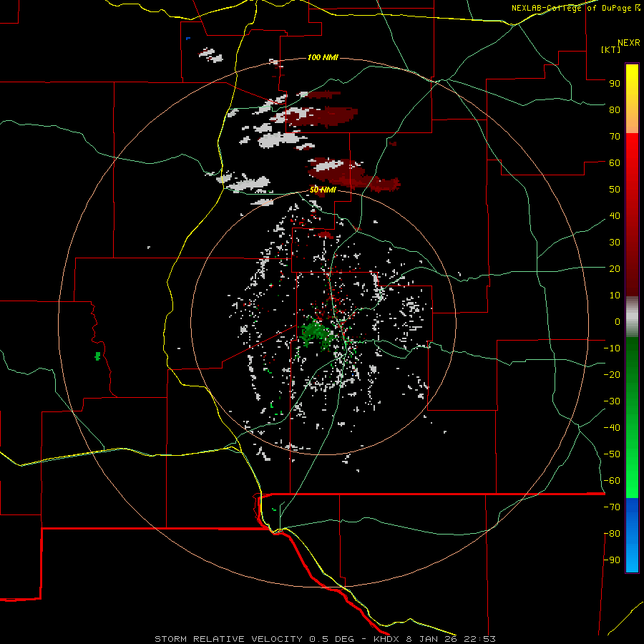This screenshot has width=644, height=644.
Task: Select the 60 value on the velocity scale
Action: [615, 162]
